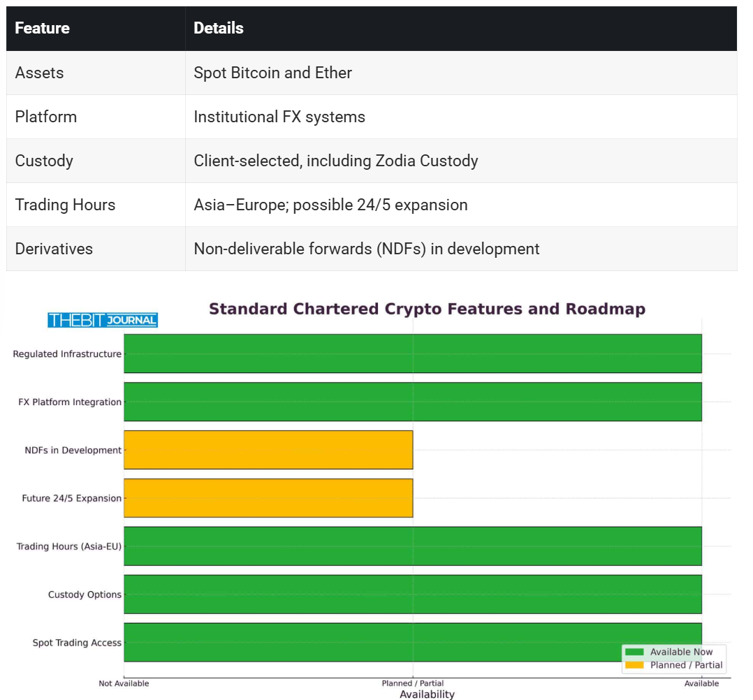753x700 pixels.
Task: Click 'Regulated Infrastructure' axis label
Action: 67,354
